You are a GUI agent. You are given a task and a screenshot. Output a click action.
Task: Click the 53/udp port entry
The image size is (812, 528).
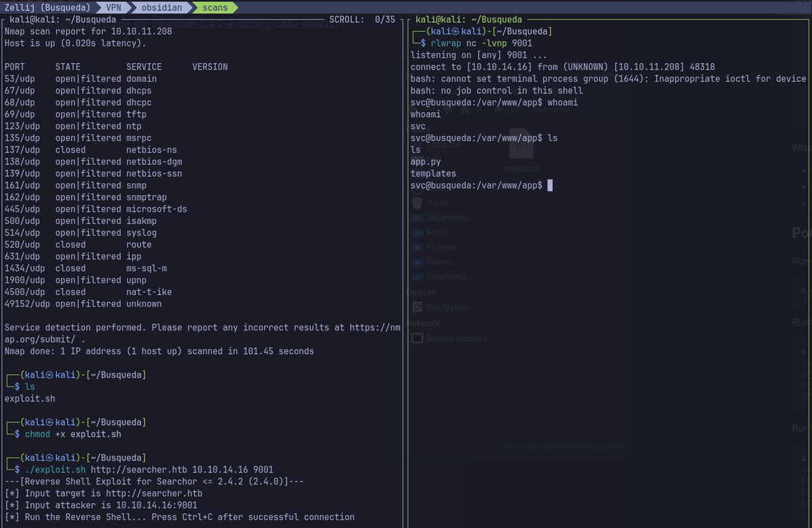(19, 79)
